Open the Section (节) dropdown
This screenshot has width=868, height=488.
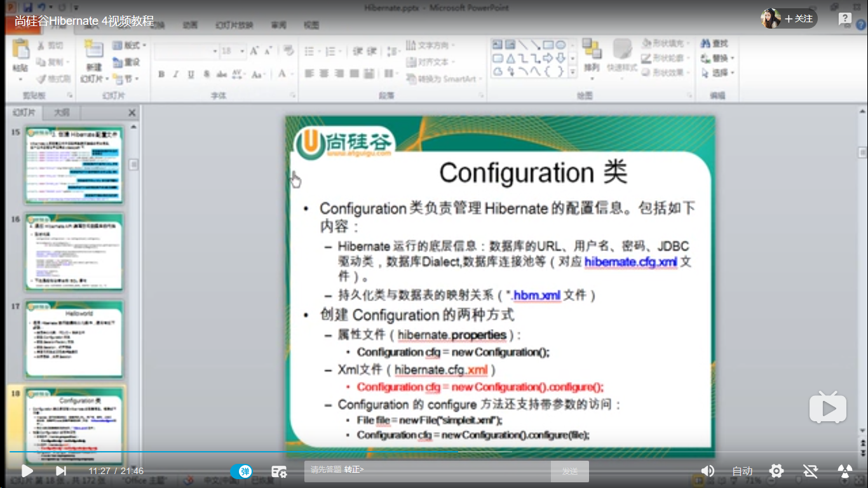pos(126,79)
